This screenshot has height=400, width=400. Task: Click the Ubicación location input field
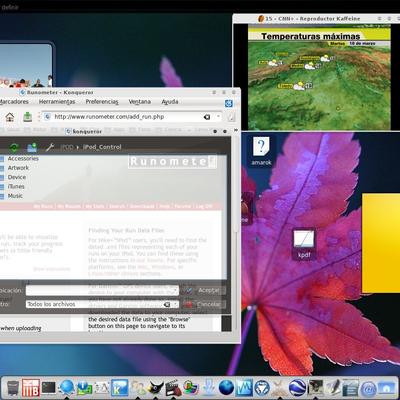(x=102, y=290)
